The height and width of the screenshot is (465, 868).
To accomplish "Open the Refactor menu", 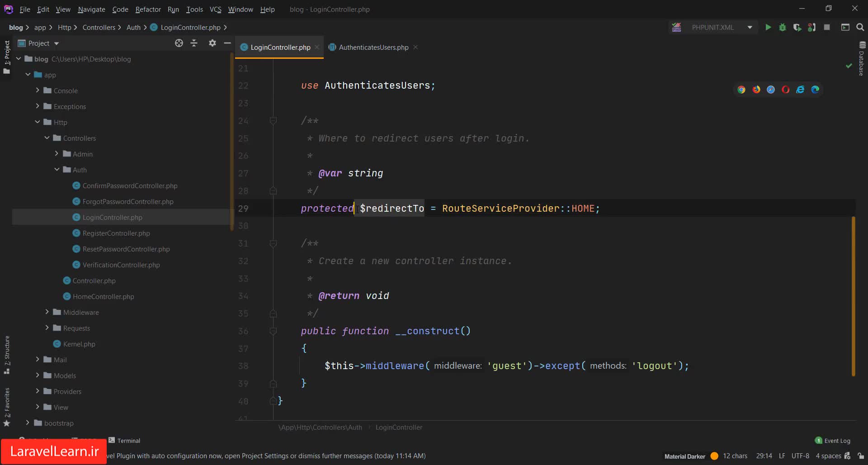I will [148, 9].
